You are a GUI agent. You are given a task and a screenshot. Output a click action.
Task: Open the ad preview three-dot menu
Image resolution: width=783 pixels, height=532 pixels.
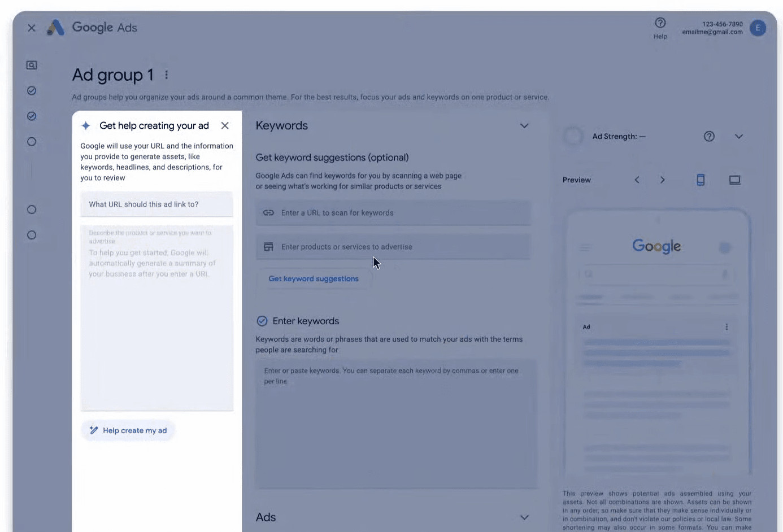(727, 327)
